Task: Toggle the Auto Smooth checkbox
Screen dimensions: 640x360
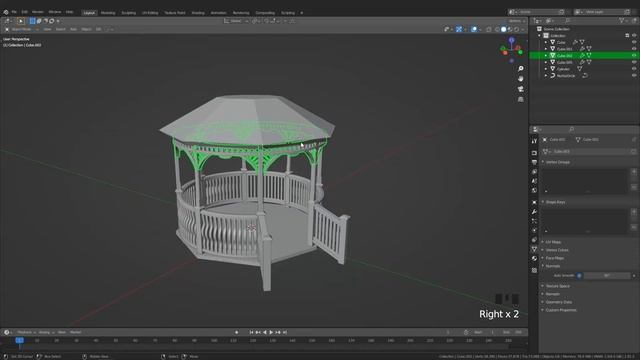Action: point(579,276)
